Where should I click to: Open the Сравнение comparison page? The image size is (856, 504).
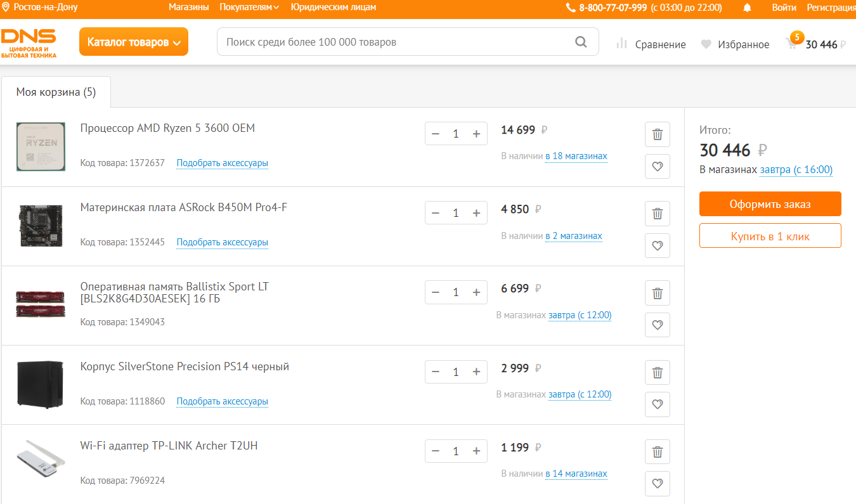[651, 44]
